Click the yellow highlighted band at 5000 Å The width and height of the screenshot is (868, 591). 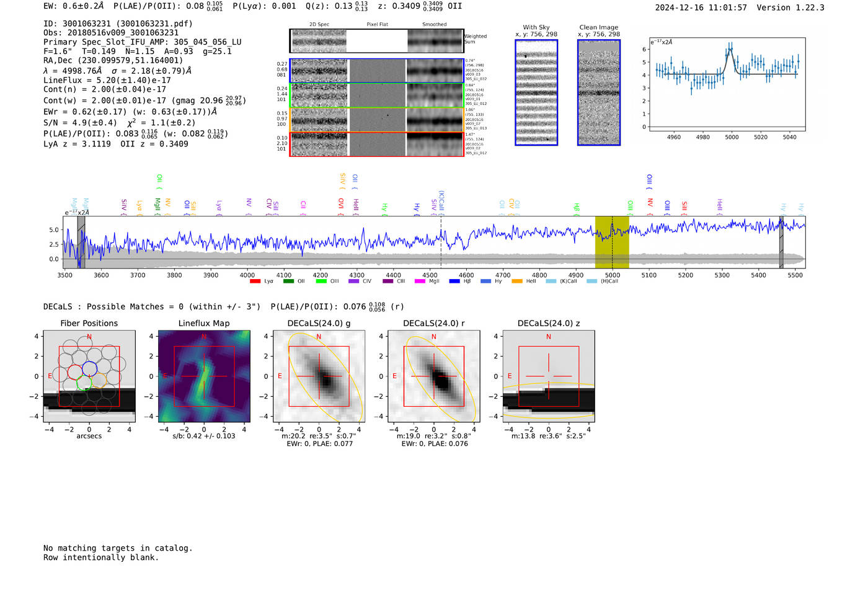pyautogui.click(x=612, y=242)
